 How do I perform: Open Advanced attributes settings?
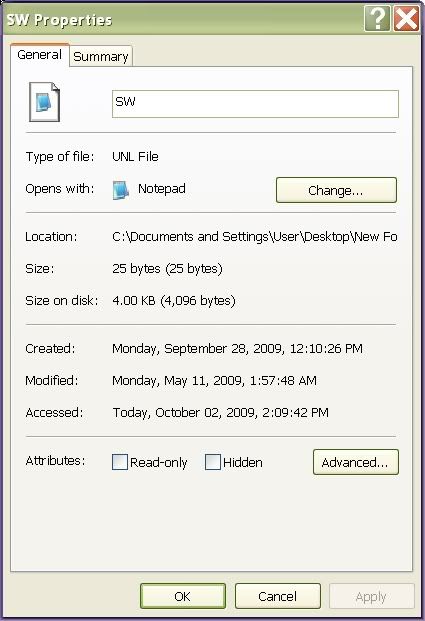pyautogui.click(x=355, y=462)
